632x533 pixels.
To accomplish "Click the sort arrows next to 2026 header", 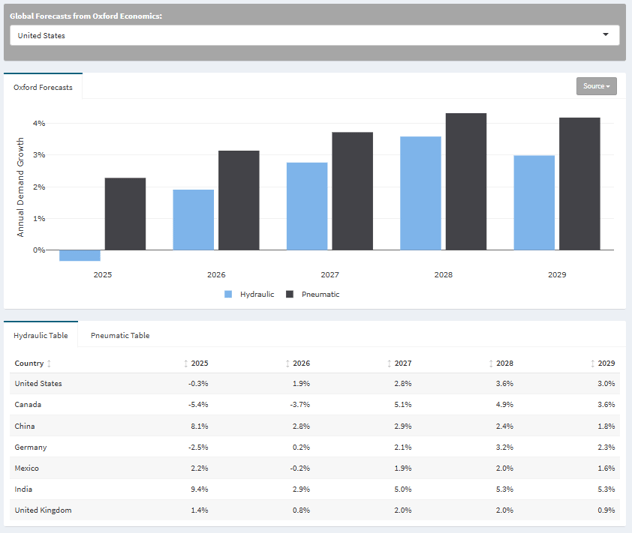I will pyautogui.click(x=287, y=363).
